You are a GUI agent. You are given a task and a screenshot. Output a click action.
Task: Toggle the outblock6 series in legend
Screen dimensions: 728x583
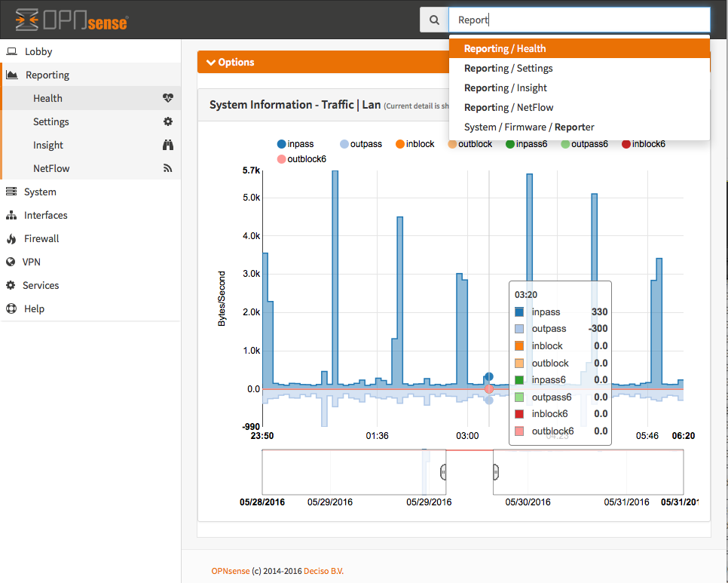(x=301, y=159)
